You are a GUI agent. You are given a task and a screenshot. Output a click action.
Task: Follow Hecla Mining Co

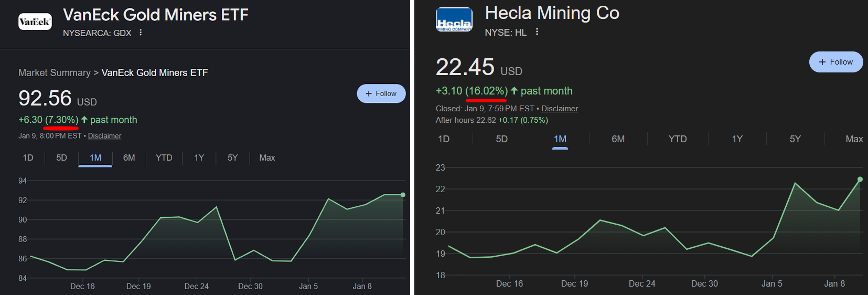(x=836, y=62)
